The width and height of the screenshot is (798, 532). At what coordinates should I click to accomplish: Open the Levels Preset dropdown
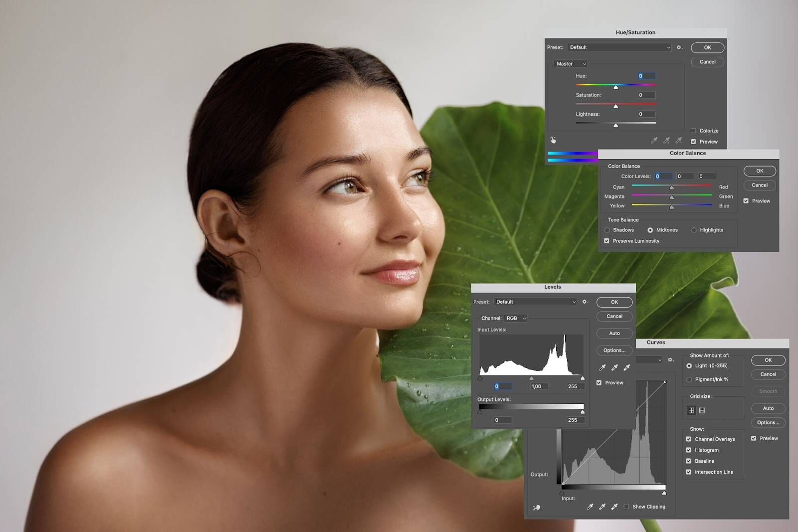click(x=536, y=302)
